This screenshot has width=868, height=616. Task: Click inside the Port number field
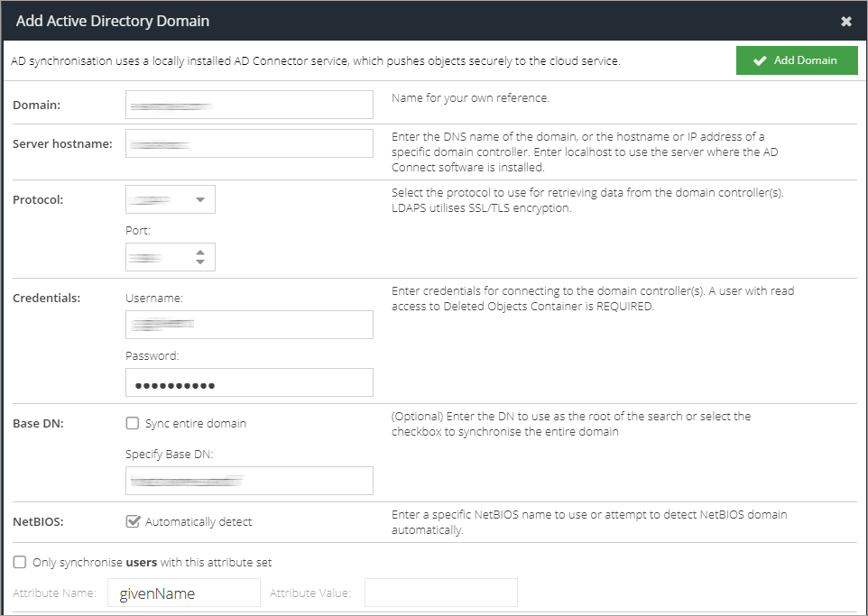click(157, 257)
